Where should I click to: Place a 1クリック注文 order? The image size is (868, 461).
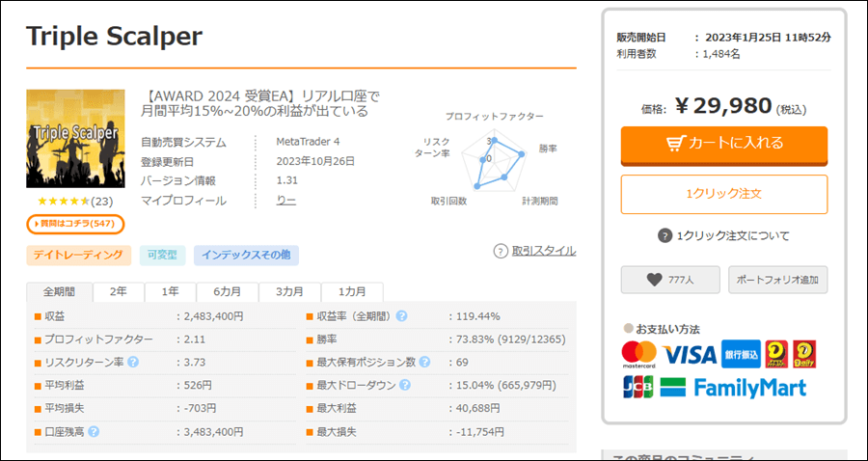(x=724, y=194)
